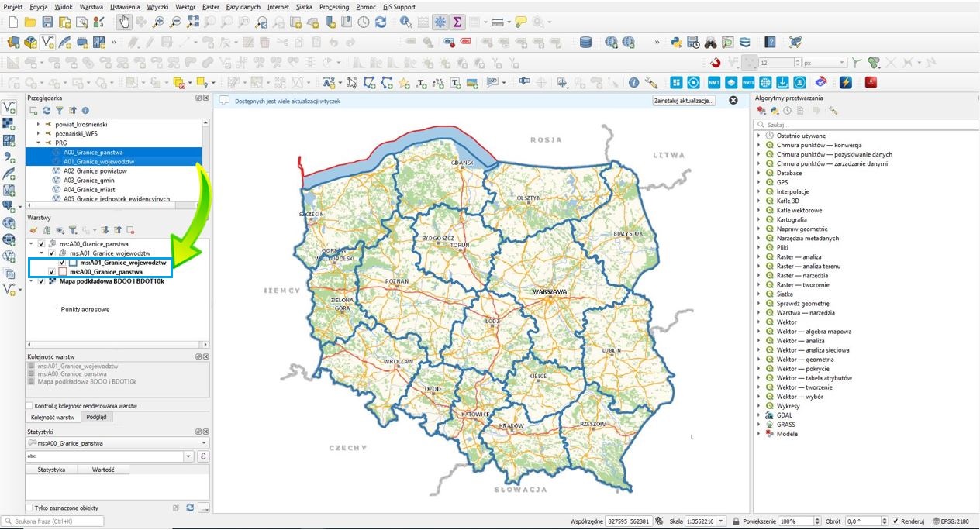Click the ms:A00_Granice_panstwa red symbol swatch
Image resolution: width=980 pixels, height=530 pixels.
point(62,272)
